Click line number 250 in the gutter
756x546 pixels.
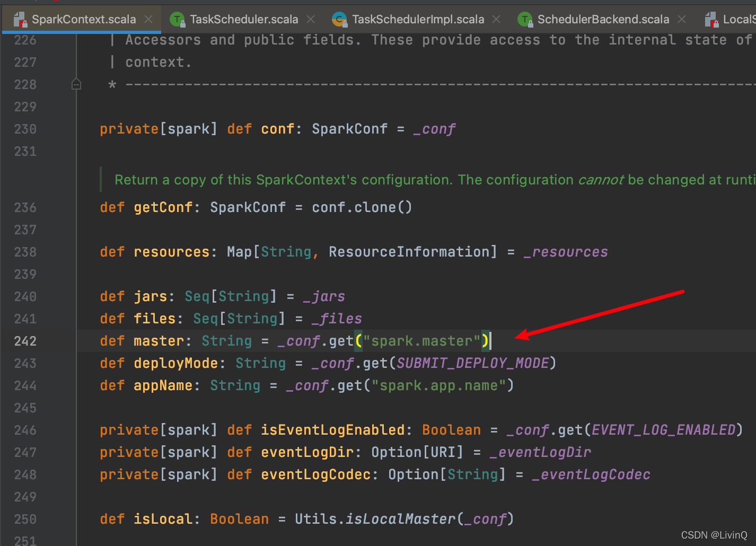point(25,519)
